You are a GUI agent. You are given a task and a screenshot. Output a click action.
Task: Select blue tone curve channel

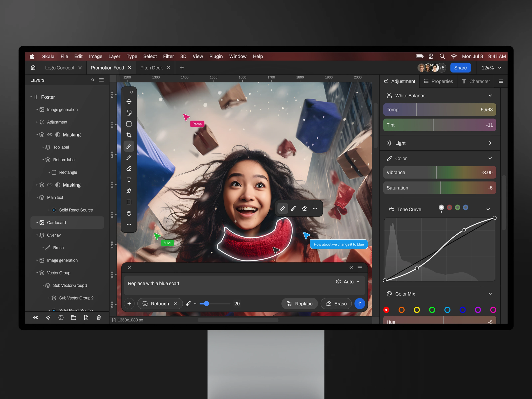(466, 207)
